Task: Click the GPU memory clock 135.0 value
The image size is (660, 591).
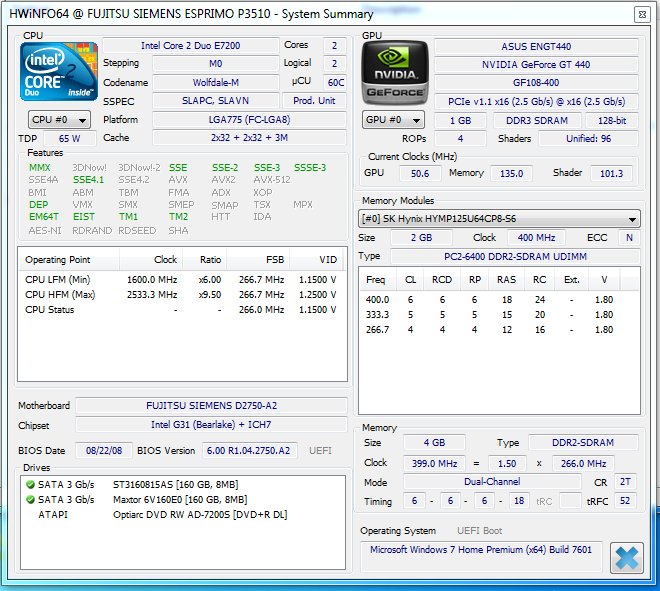Action: pos(511,173)
